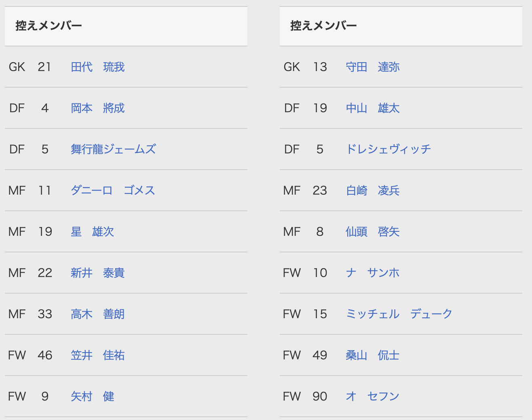Select ダニーロ ゴメス link
Viewport: 532px width, 420px height.
coord(113,191)
